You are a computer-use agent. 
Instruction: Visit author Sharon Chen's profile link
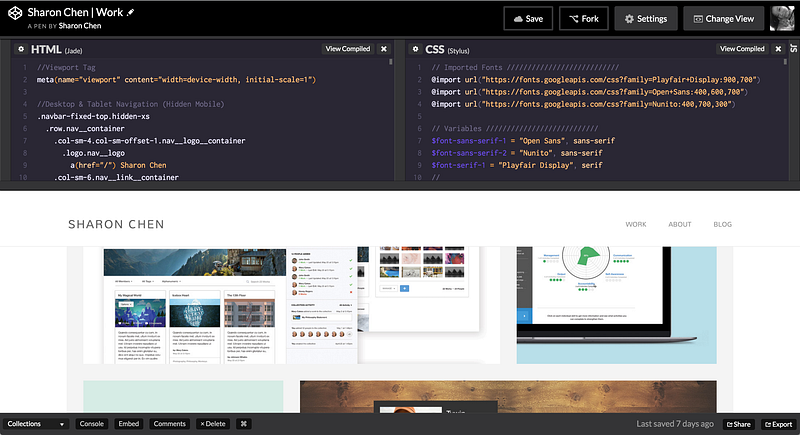point(80,26)
